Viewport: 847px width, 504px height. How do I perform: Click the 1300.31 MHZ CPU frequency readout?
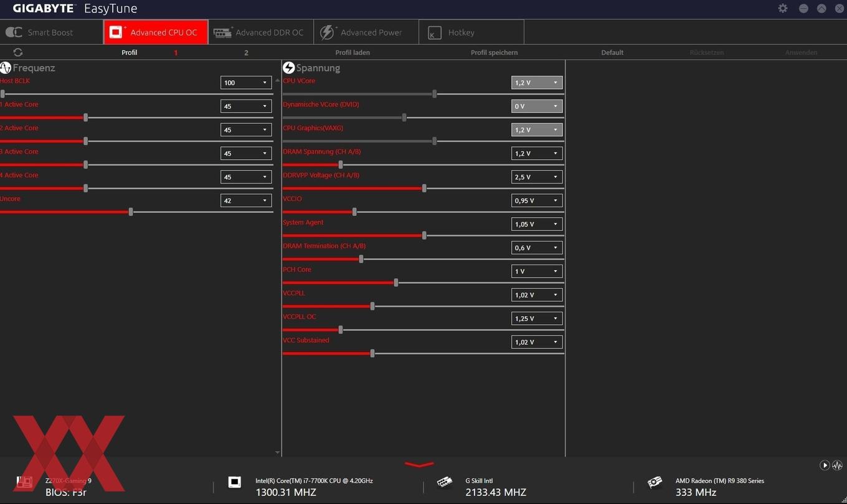tap(286, 492)
